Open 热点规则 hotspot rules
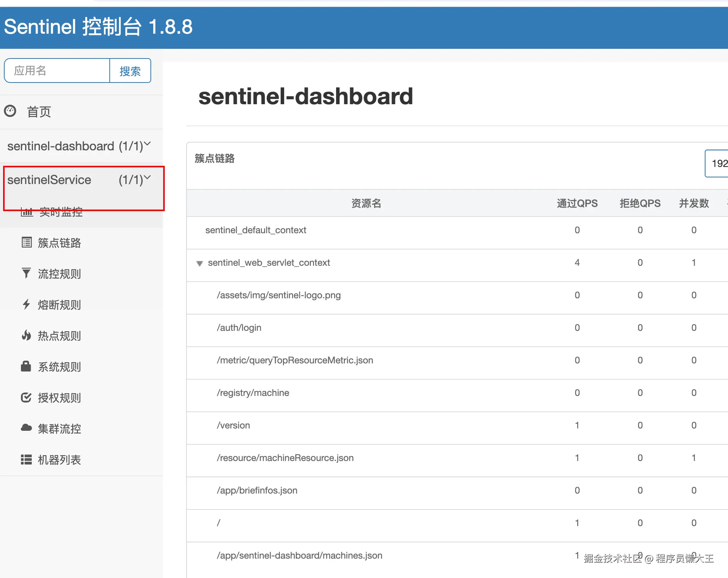728x578 pixels. coord(59,336)
